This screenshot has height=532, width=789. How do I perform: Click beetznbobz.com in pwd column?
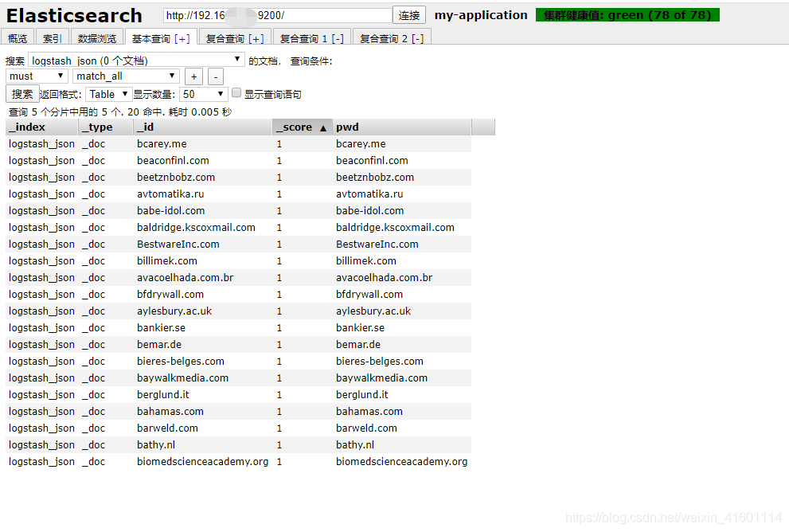pyautogui.click(x=401, y=177)
